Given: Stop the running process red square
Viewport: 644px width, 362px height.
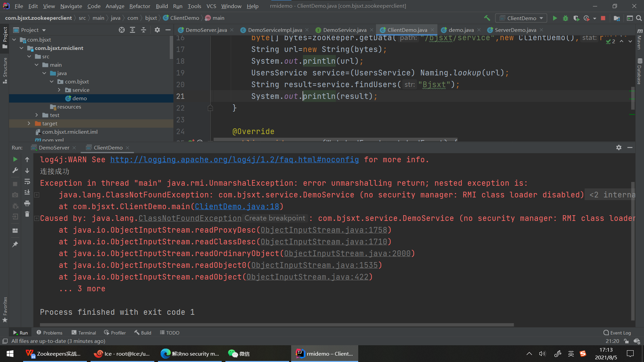Looking at the screenshot, I should [603, 18].
